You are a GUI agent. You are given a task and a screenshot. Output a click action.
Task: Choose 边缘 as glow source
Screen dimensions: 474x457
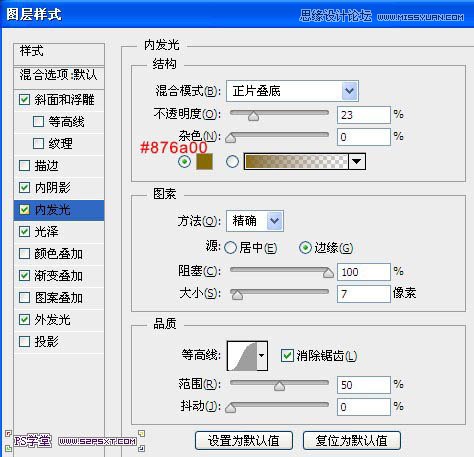305,248
